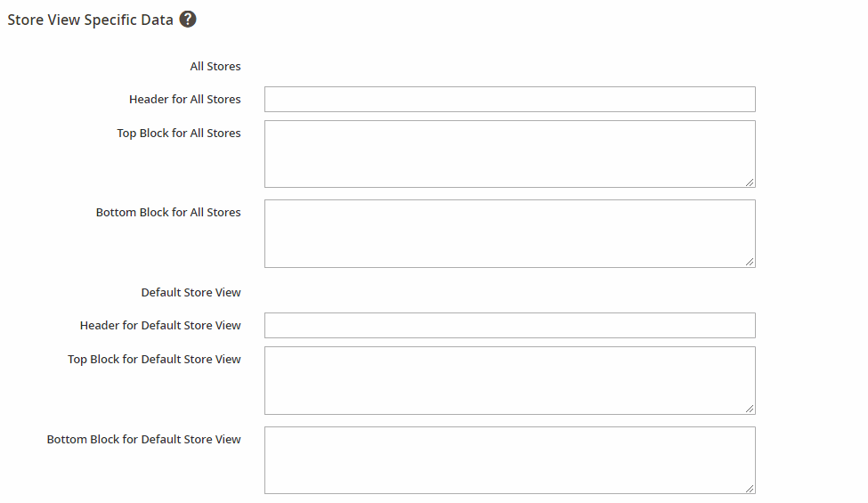Click resize grip on Top Block Default Store View
Screen dimensions: 868x503
point(750,409)
